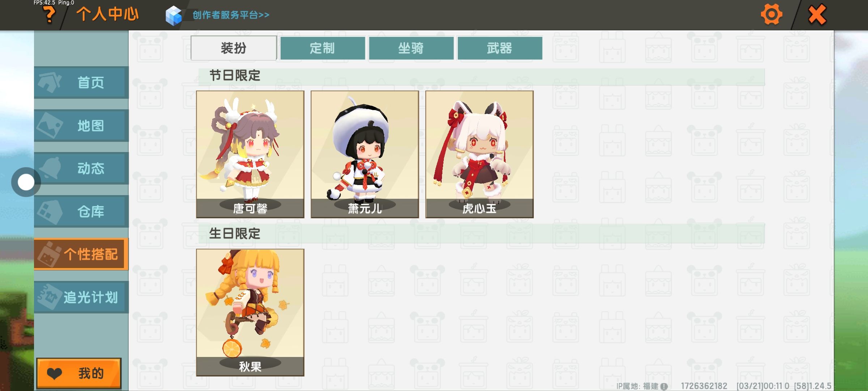Image resolution: width=868 pixels, height=391 pixels.
Task: Pick the 虎心玉 costume card
Action: pos(480,154)
